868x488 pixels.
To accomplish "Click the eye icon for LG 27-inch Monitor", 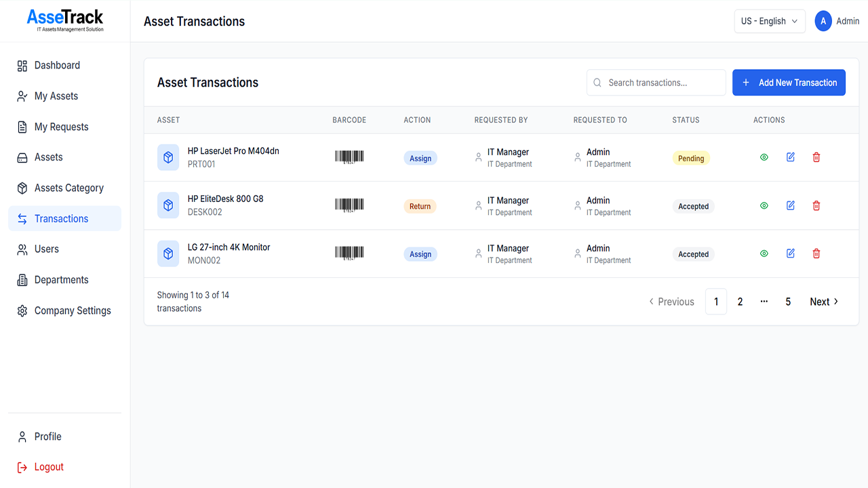I will pos(764,253).
